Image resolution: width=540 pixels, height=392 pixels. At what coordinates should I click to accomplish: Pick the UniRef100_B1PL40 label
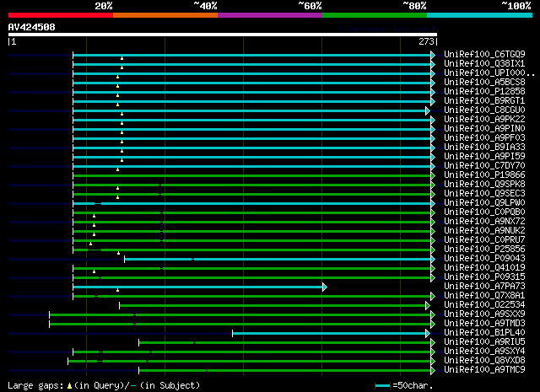click(484, 333)
